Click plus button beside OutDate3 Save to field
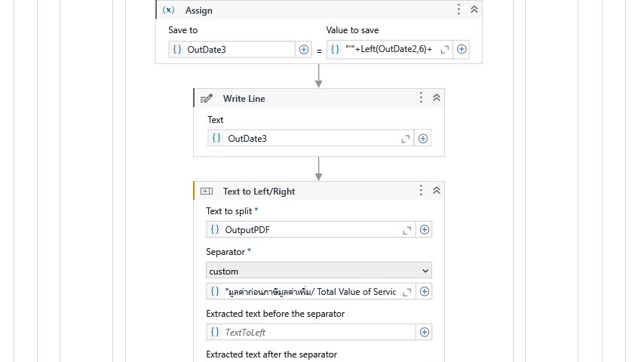This screenshot has width=644, height=362. coord(304,50)
